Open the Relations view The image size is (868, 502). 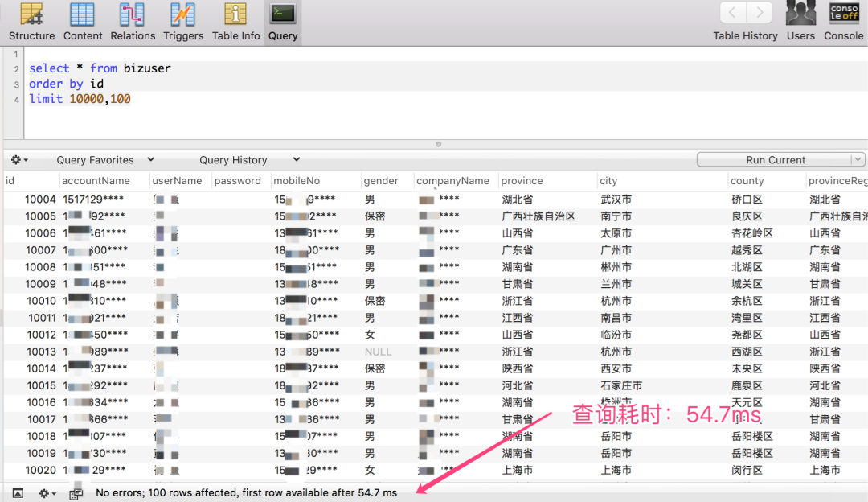[x=133, y=22]
